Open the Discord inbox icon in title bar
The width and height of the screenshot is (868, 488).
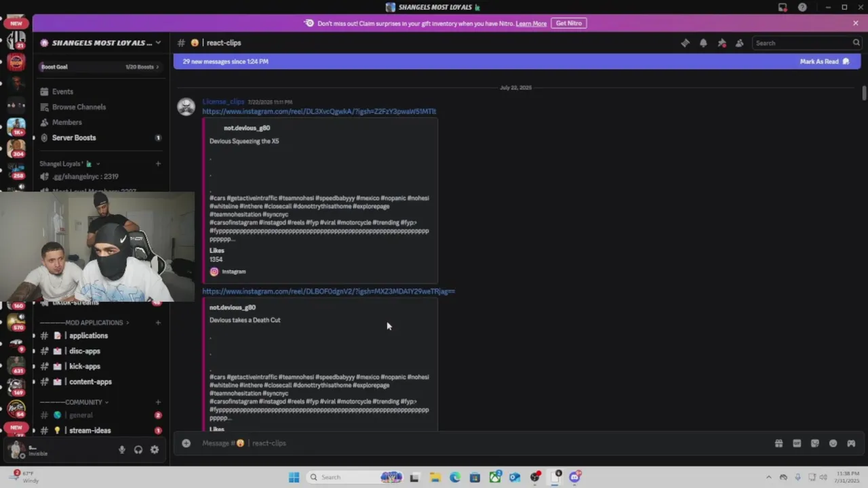point(783,7)
